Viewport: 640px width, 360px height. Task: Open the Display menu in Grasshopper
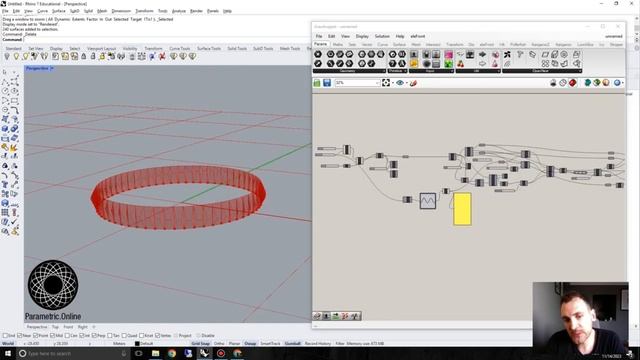[x=362, y=36]
